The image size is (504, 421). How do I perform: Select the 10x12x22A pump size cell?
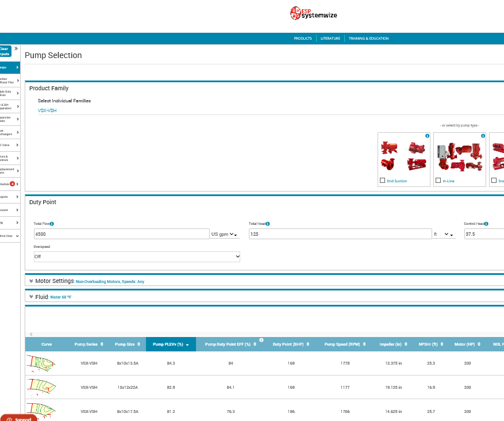pyautogui.click(x=128, y=387)
